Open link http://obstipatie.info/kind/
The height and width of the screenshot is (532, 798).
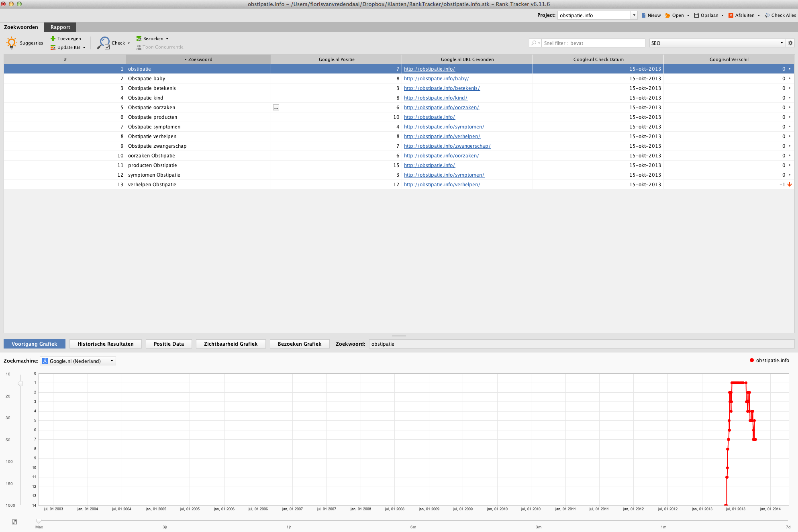435,98
